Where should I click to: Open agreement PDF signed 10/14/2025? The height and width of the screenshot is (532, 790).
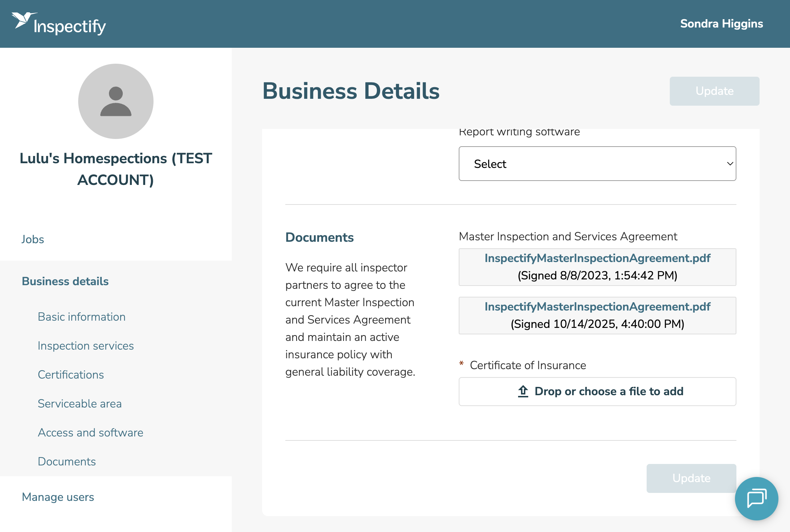(x=597, y=307)
